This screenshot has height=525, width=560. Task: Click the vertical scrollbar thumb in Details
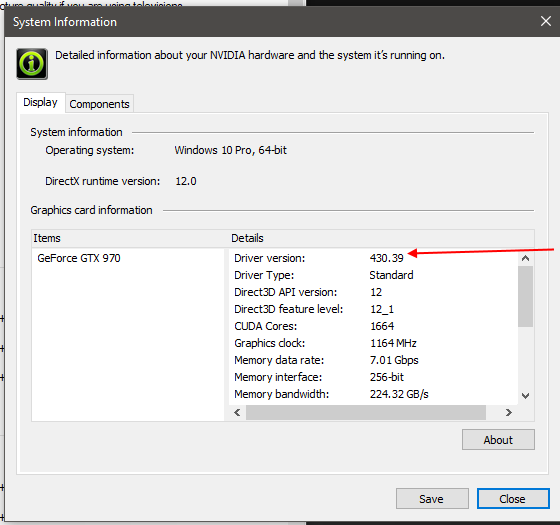(x=525, y=296)
